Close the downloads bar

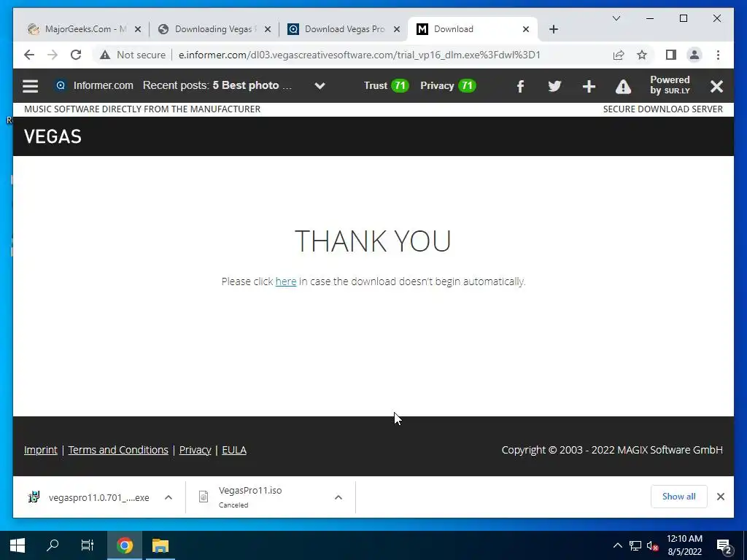721,497
